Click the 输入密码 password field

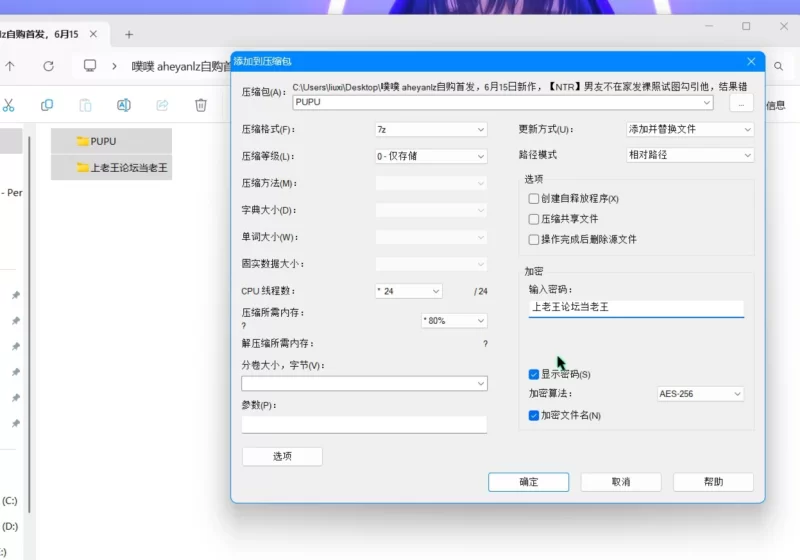tap(636, 308)
